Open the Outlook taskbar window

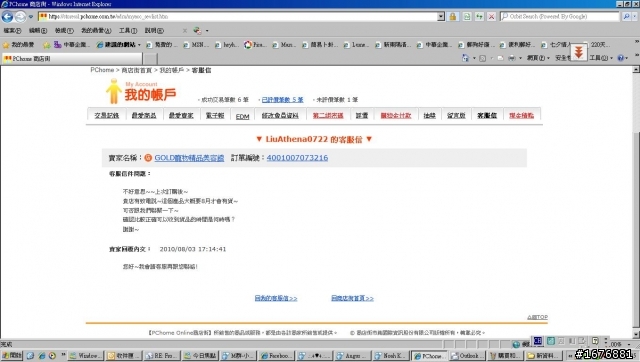pos(467,356)
